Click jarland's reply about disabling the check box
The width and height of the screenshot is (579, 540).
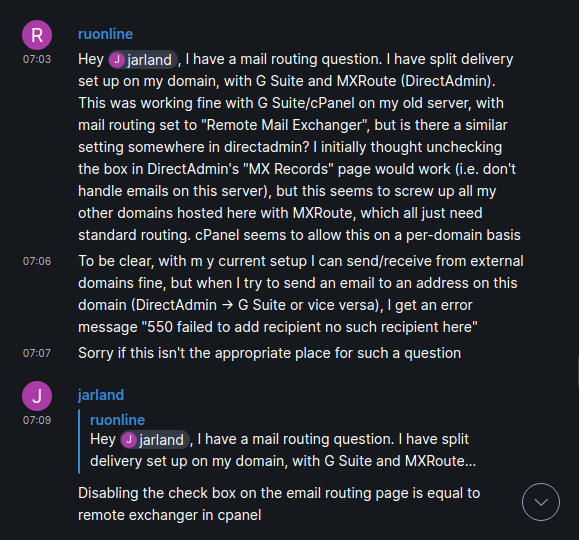click(x=279, y=504)
